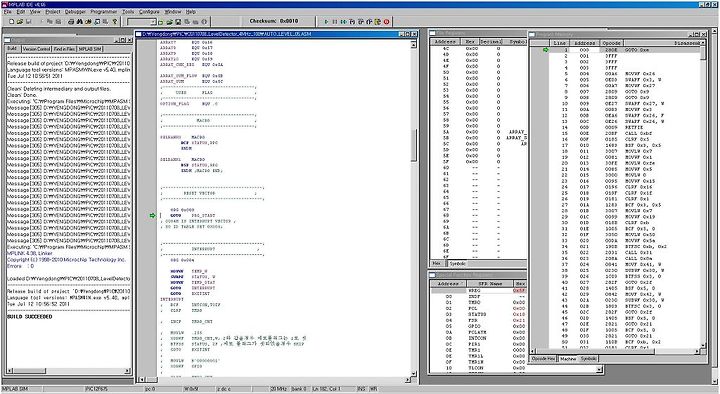
Task: Click the Address column header in File Registers
Action: pyautogui.click(x=445, y=42)
